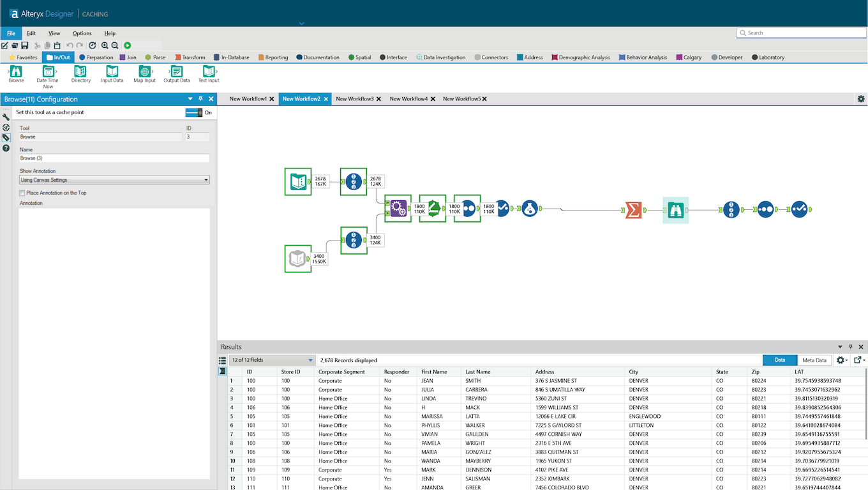The image size is (868, 490).
Task: Click the Save workflow icon
Action: pyautogui.click(x=25, y=45)
